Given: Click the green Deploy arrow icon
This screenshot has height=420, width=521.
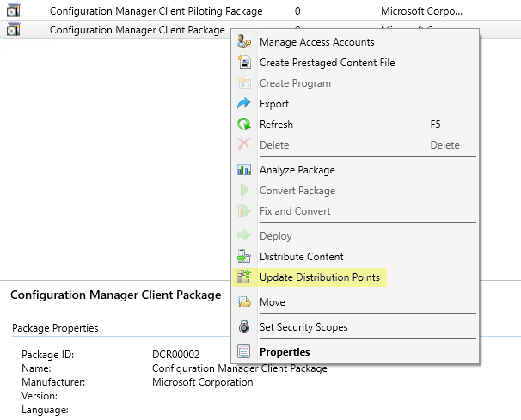Looking at the screenshot, I should tap(244, 235).
